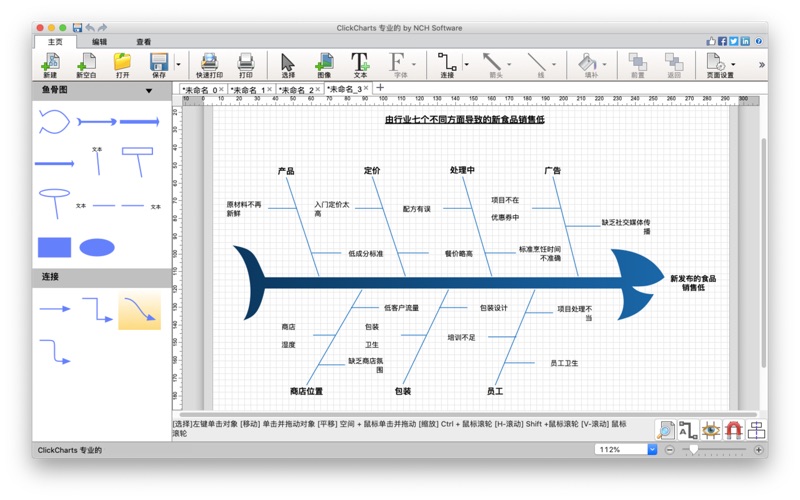
Task: Select the 选择 pointer tool
Action: pos(288,65)
